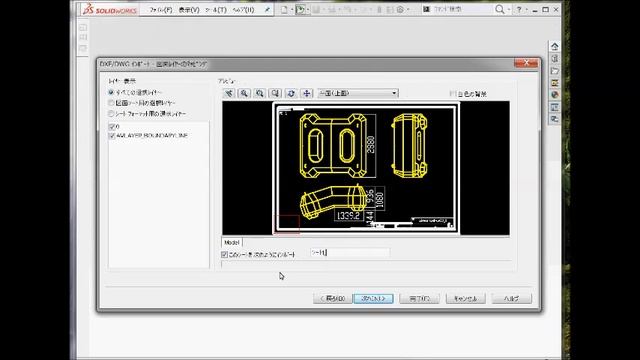Screen dimensions: 640x360
Task: Click the Help question mark icon
Action: pos(519,9)
